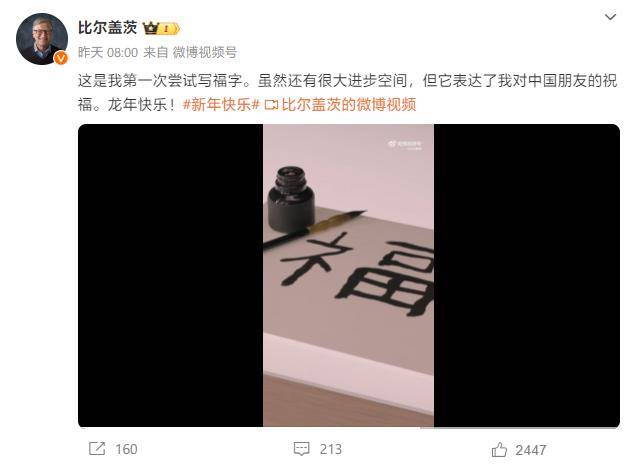Click the repost share icon
This screenshot has width=636, height=466.
97,449
